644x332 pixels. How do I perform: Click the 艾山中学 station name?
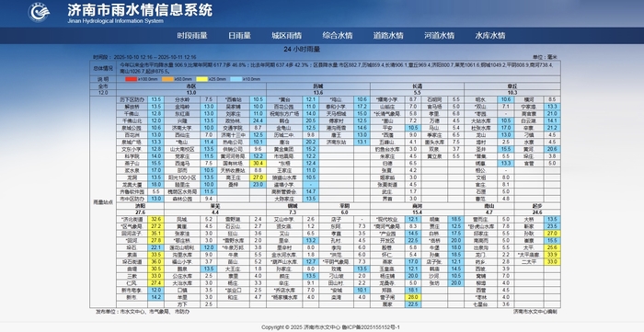click(284, 219)
